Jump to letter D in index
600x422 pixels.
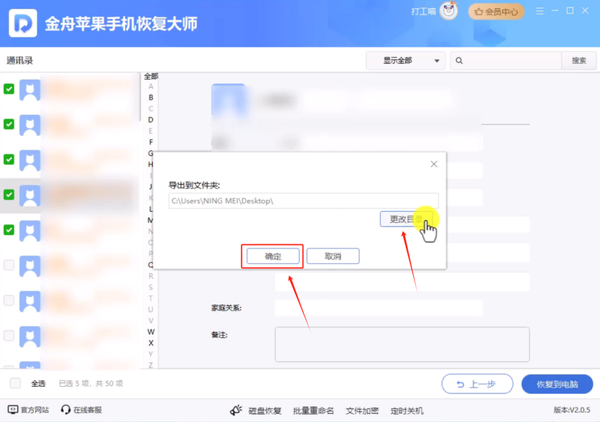(151, 120)
